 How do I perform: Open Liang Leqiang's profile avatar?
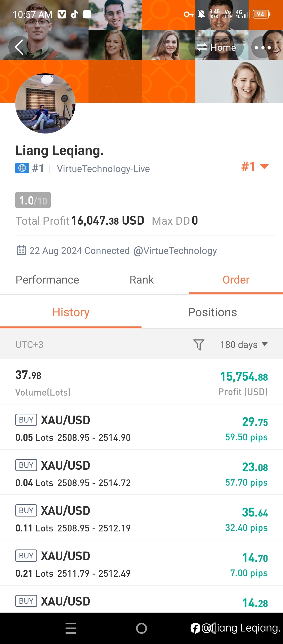click(x=45, y=103)
